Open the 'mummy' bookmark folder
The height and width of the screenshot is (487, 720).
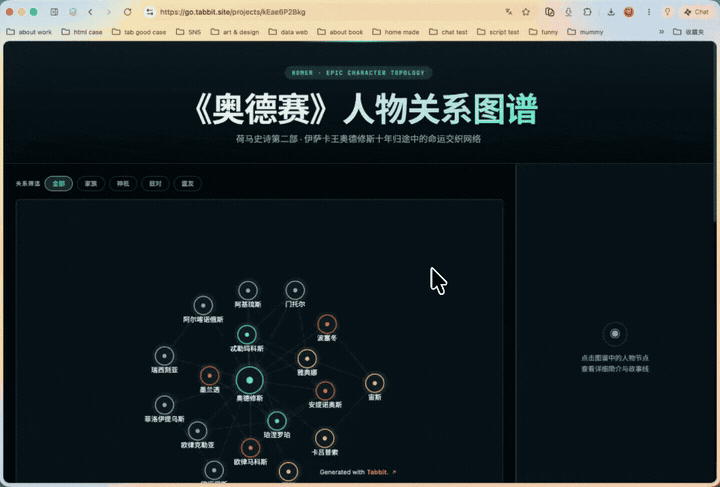pyautogui.click(x=585, y=32)
